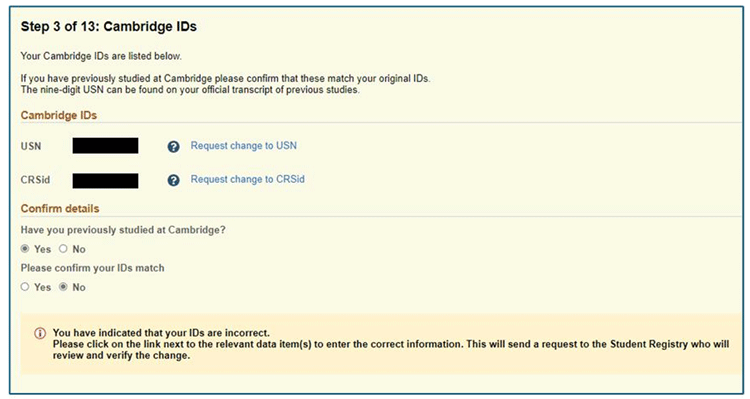Click the Please confirm your IDs match label

pyautogui.click(x=92, y=268)
